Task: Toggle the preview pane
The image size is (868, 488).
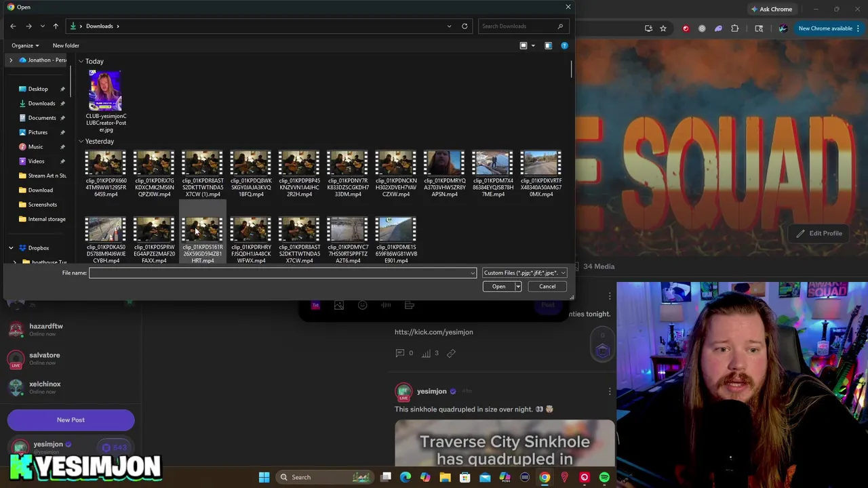Action: (x=548, y=45)
